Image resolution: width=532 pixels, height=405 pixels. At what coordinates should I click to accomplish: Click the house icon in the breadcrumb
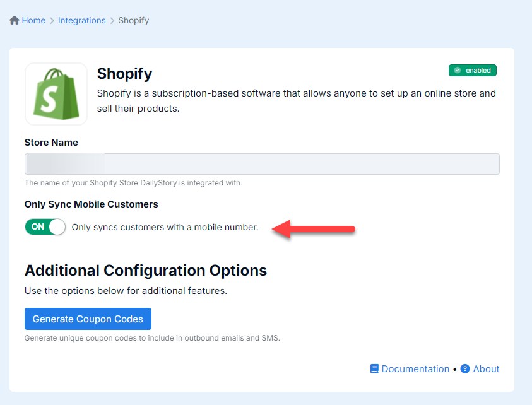tap(15, 20)
